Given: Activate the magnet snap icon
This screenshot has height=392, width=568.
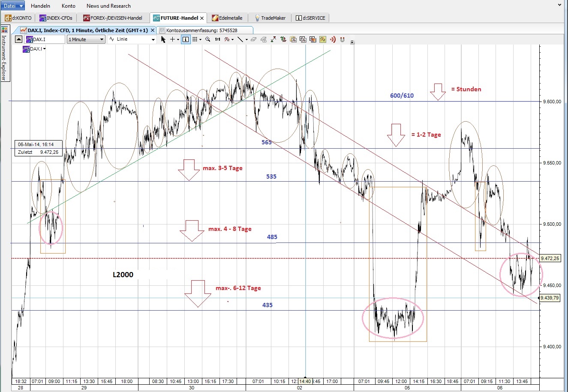Looking at the screenshot, I should [x=342, y=39].
